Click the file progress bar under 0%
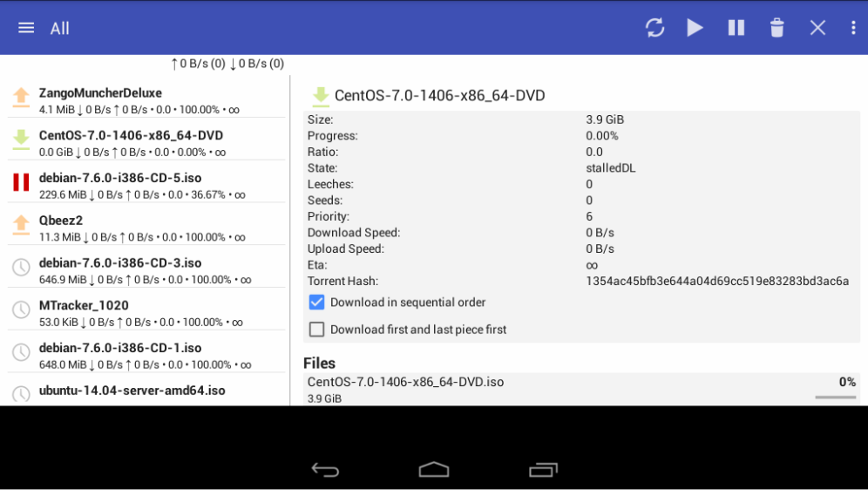The height and width of the screenshot is (490, 868). (x=836, y=397)
